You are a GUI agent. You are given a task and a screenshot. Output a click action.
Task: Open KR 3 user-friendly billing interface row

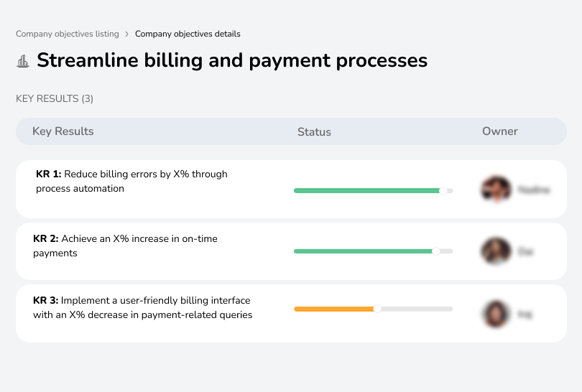291,313
